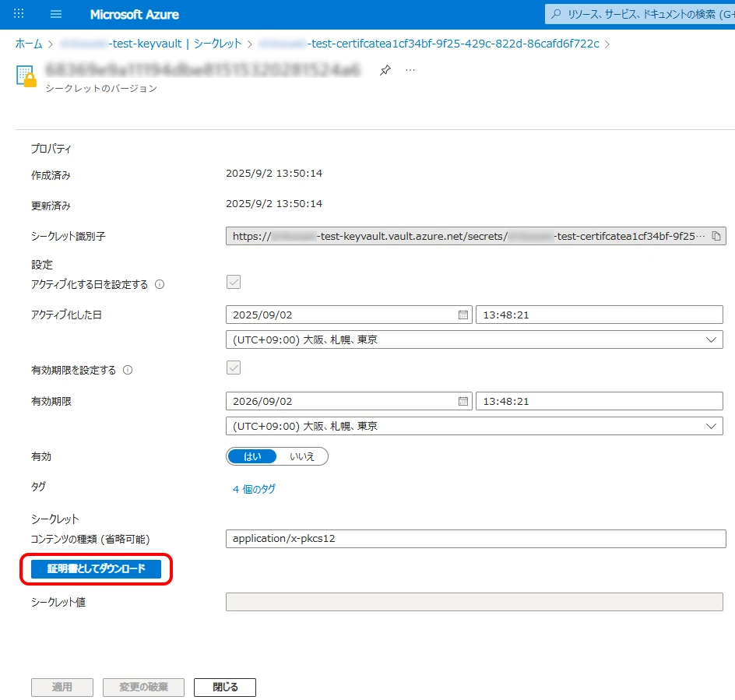Show info tooltip for activation date setting
735x700 pixels.
[160, 285]
